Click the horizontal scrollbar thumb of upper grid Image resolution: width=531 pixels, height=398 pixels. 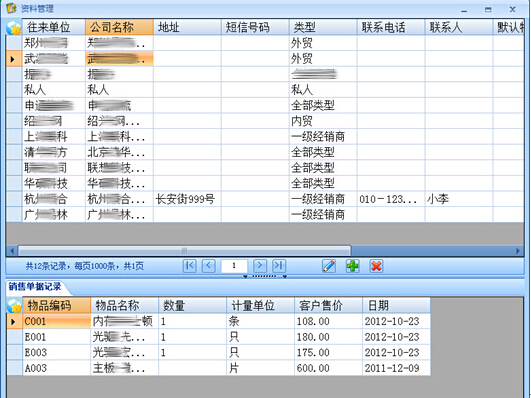(185, 251)
